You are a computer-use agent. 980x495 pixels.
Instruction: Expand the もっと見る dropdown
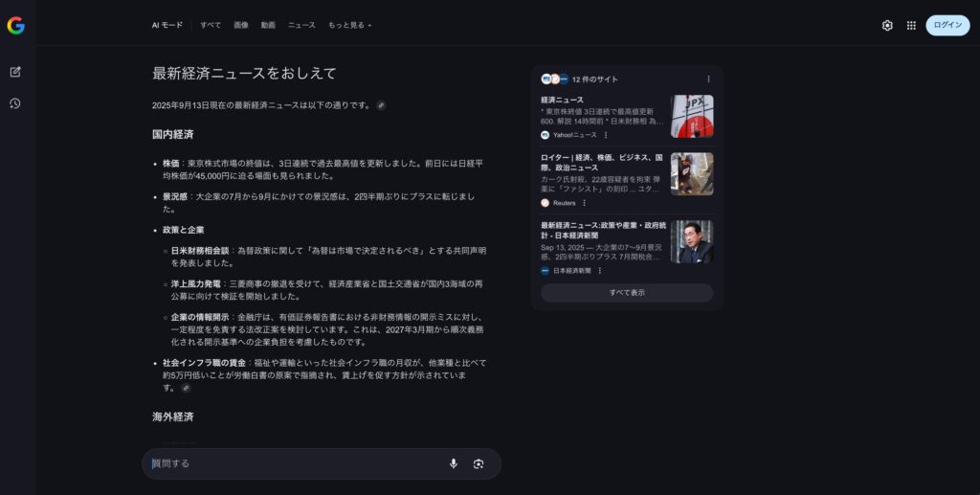(x=349, y=25)
